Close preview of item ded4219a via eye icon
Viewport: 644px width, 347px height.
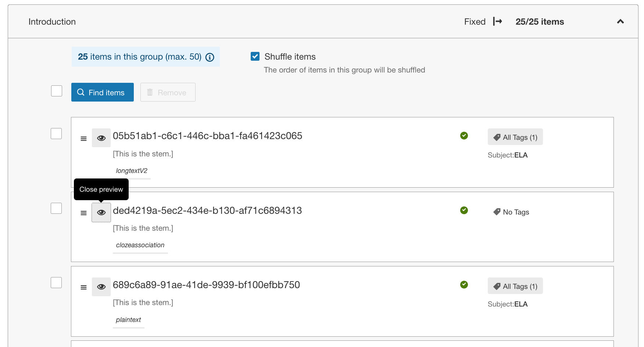click(101, 212)
